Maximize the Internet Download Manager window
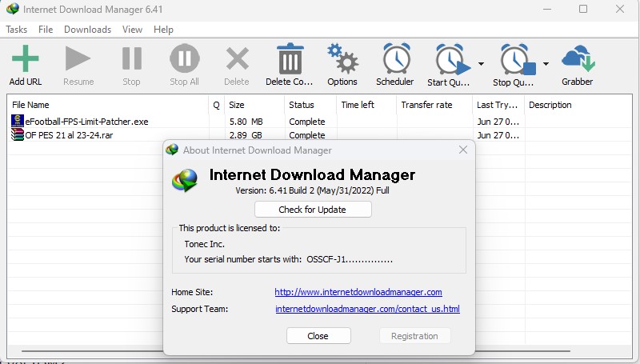The width and height of the screenshot is (640, 364). pos(583,9)
